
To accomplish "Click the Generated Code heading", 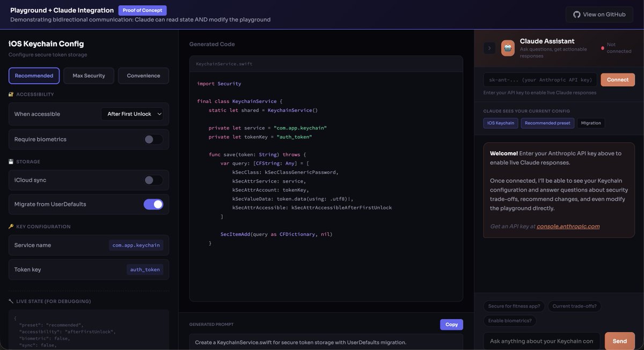I will point(212,44).
